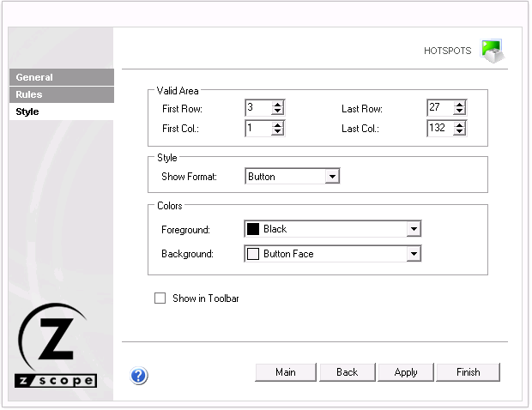Switch to the General tab

[61, 77]
